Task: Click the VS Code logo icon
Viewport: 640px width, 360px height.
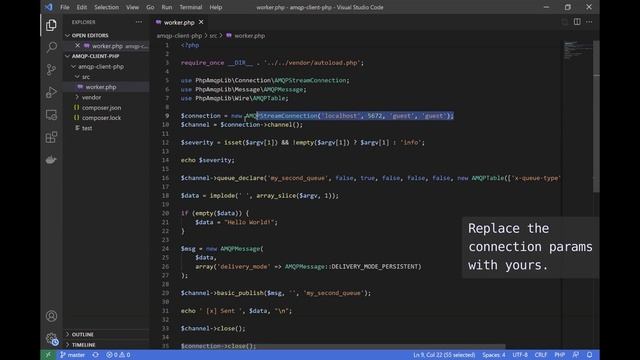Action: click(x=49, y=7)
